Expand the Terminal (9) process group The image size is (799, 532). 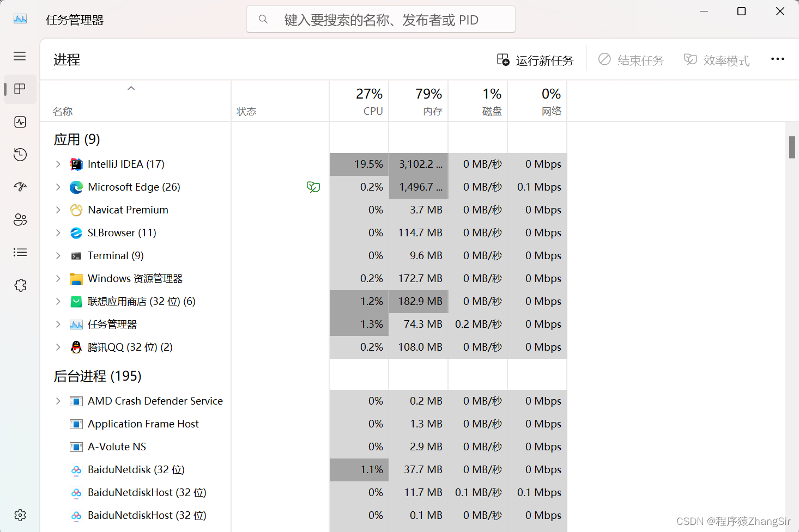pyautogui.click(x=58, y=255)
